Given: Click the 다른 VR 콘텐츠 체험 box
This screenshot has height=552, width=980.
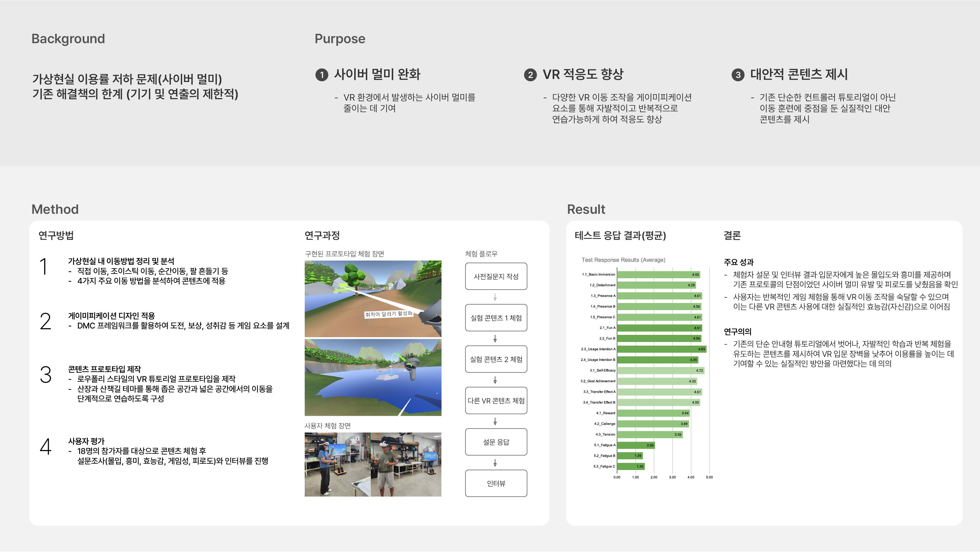Looking at the screenshot, I should (496, 401).
